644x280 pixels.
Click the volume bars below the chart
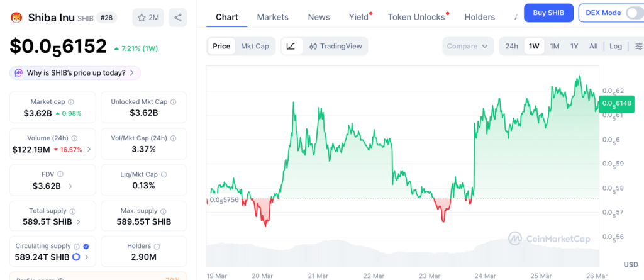(x=402, y=254)
